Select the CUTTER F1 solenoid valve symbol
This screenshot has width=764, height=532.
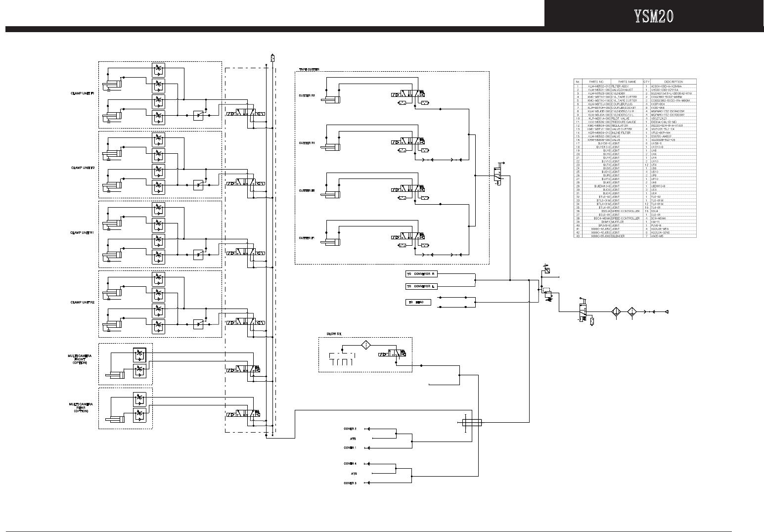tap(407, 236)
